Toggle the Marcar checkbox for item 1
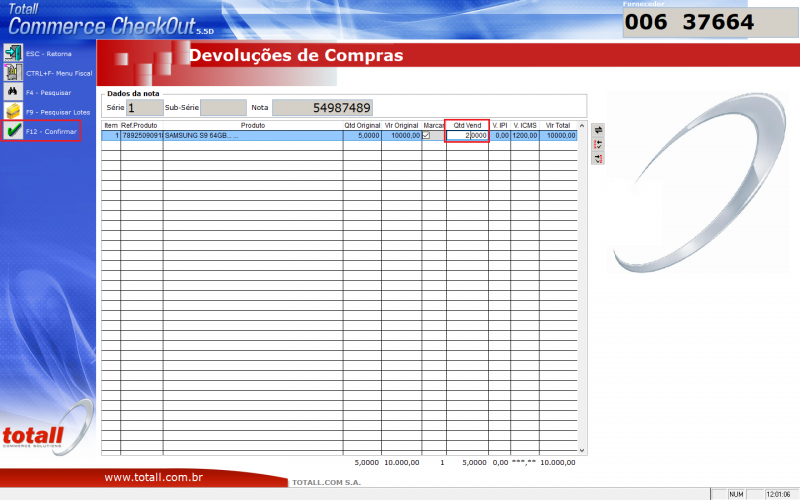The width and height of the screenshot is (800, 500). (426, 135)
